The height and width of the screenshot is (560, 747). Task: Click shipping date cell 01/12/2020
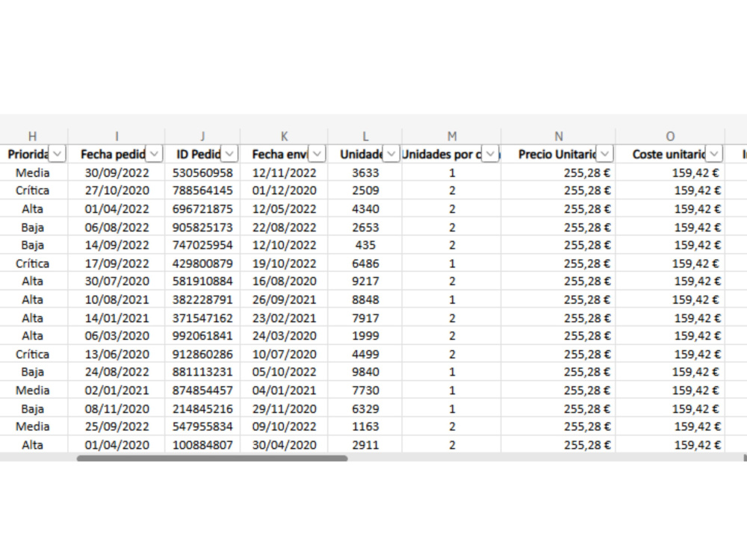(284, 190)
